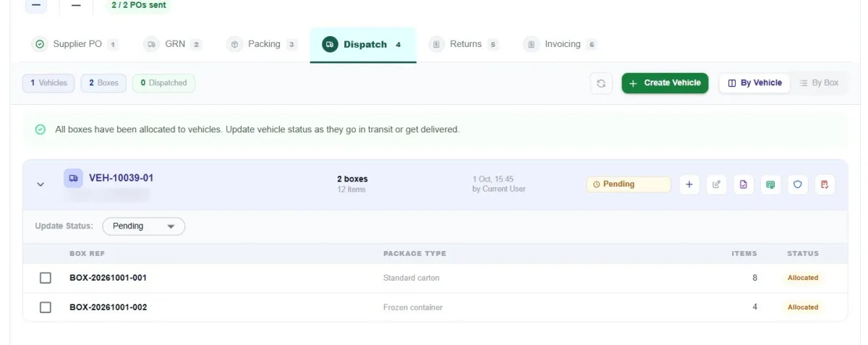The image size is (868, 345).
Task: Open the Supplier PO tab
Action: (x=75, y=44)
